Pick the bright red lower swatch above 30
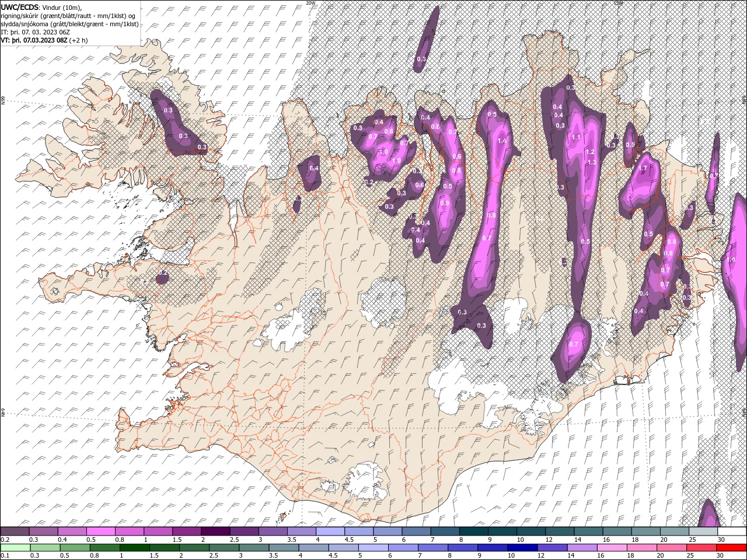This screenshot has height=560, width=747. (x=731, y=547)
